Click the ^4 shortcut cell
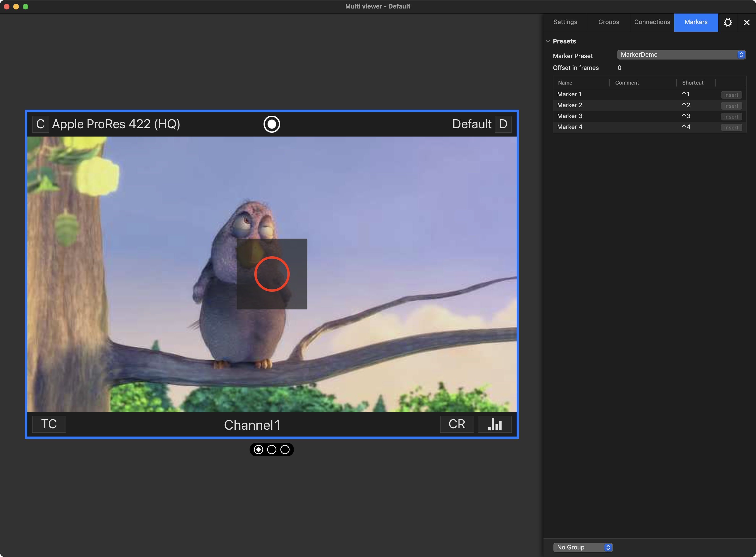This screenshot has height=557, width=756. [x=686, y=127]
